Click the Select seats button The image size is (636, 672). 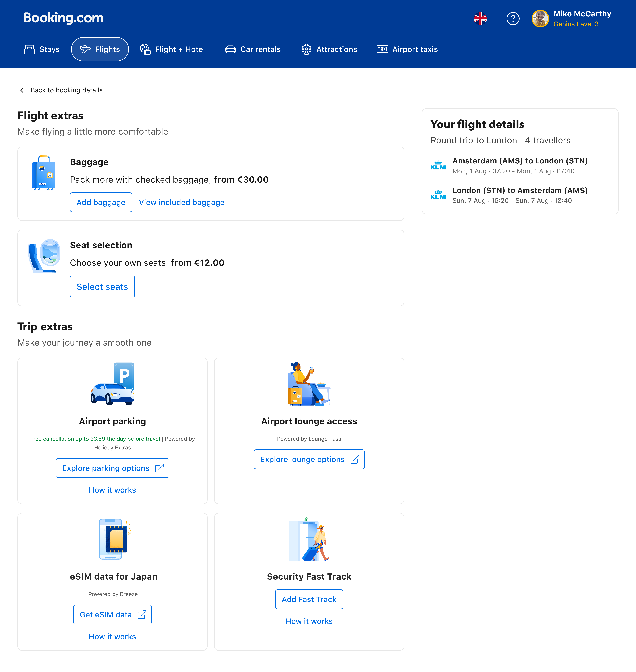(102, 287)
